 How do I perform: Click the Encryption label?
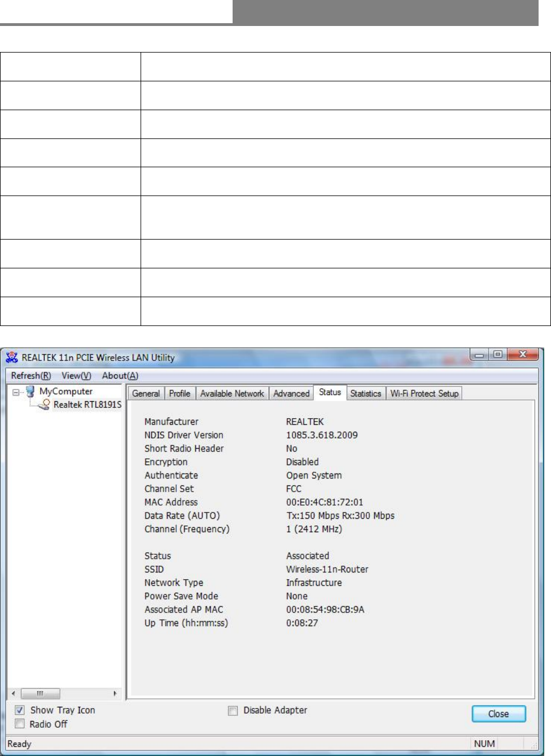[166, 462]
